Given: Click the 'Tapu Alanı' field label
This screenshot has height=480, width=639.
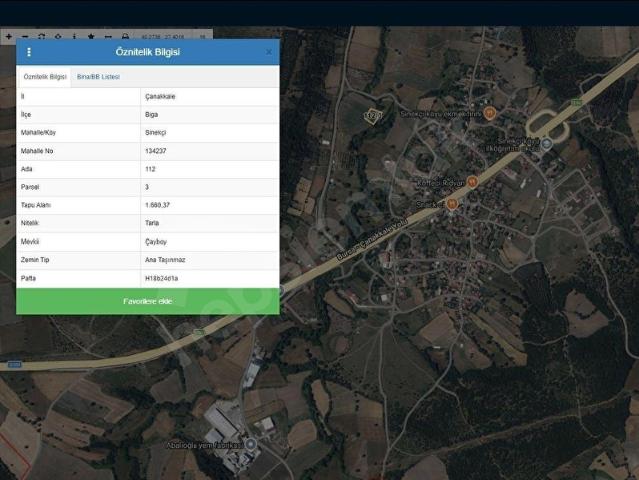Looking at the screenshot, I should [36, 205].
